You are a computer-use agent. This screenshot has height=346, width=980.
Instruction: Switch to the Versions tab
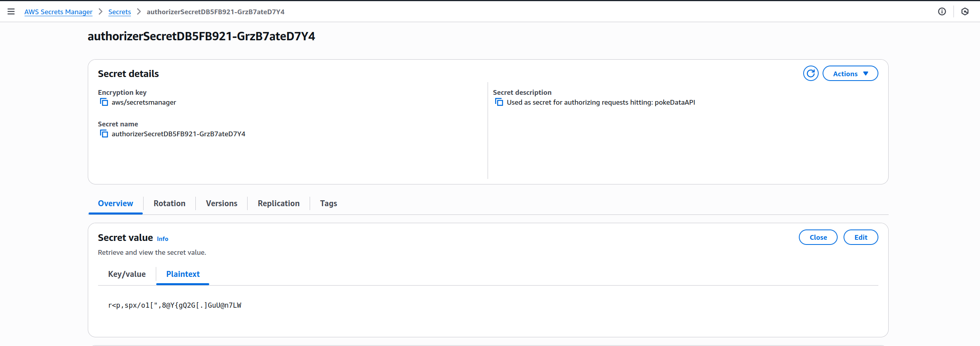[x=221, y=203]
